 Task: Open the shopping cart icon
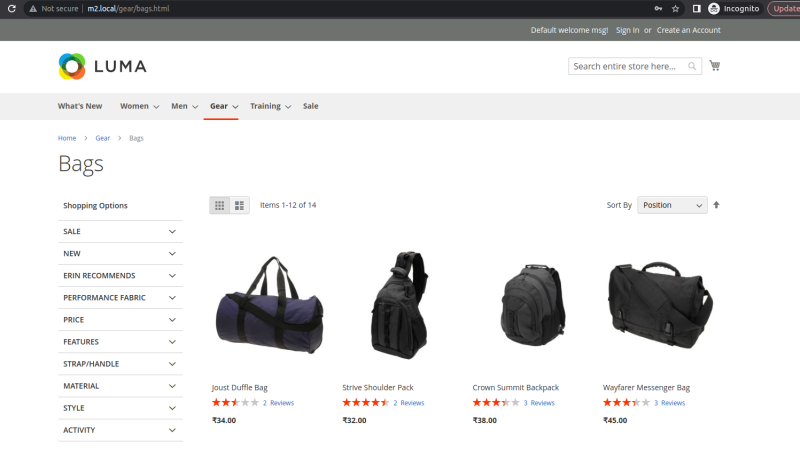coord(714,66)
